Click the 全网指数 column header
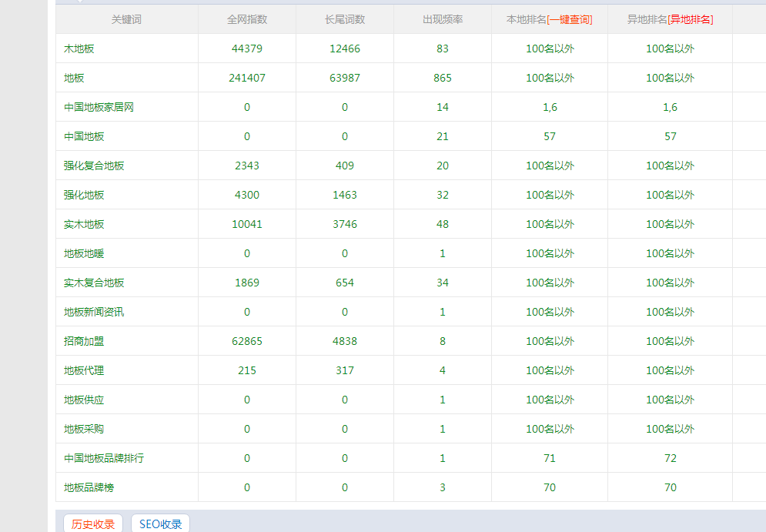 (x=247, y=19)
